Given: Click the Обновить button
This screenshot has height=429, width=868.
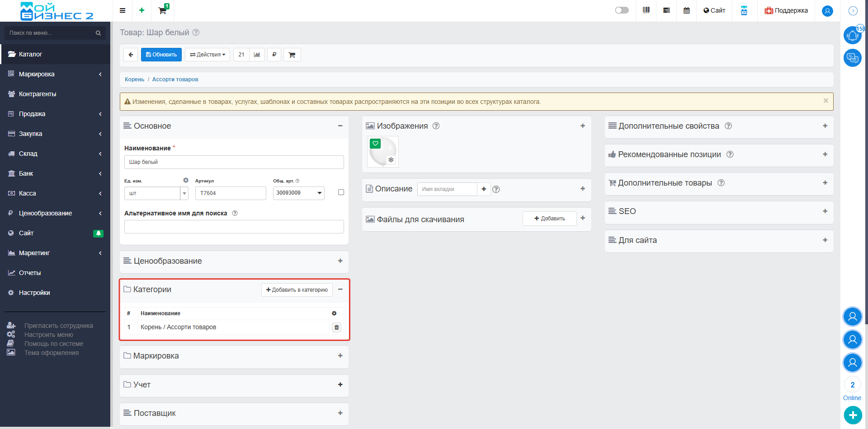Looking at the screenshot, I should pyautogui.click(x=161, y=55).
